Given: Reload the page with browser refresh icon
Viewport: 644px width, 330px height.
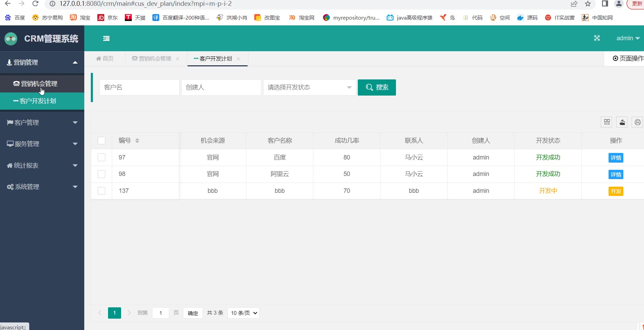Looking at the screenshot, I should [x=35, y=4].
